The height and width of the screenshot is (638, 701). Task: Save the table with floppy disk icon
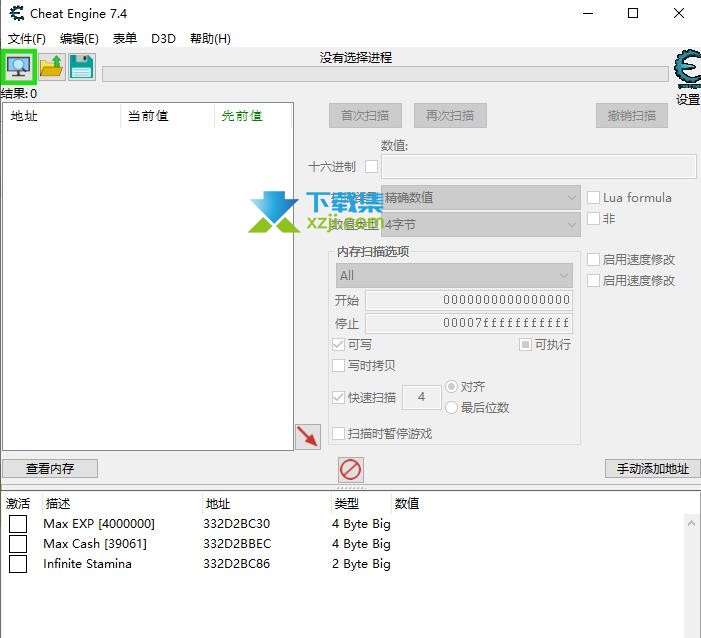pos(82,67)
